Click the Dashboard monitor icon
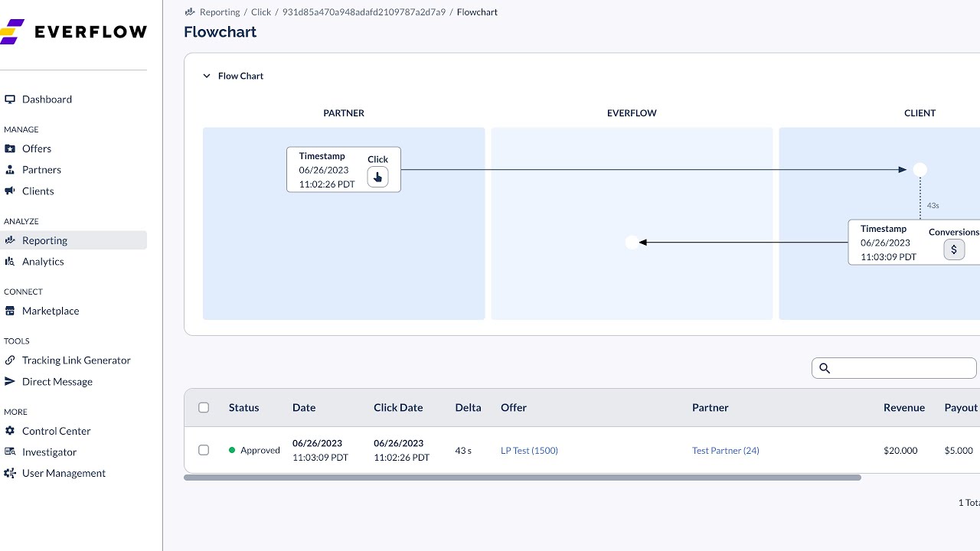Viewport: 980px width, 551px height. (10, 99)
